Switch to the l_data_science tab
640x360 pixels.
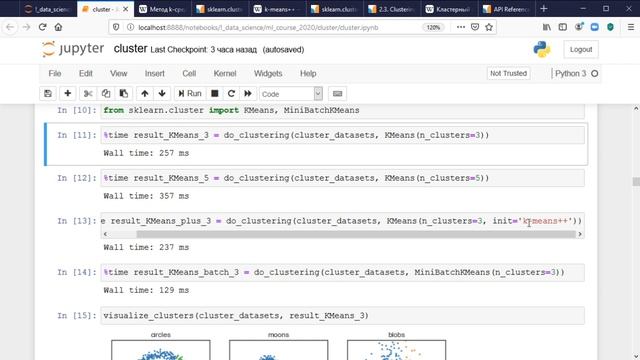click(48, 9)
